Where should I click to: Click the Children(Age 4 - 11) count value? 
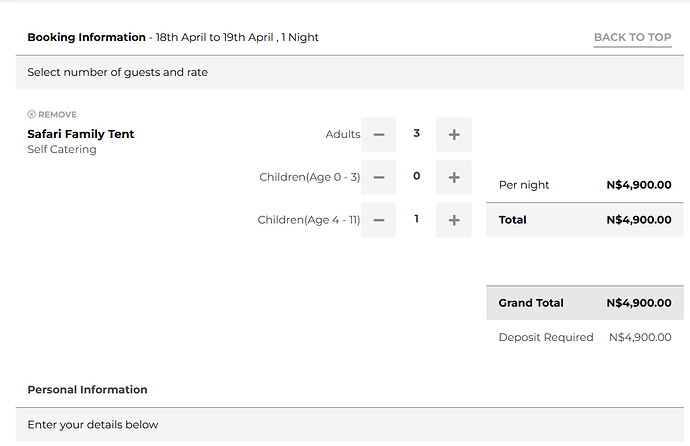click(x=416, y=219)
